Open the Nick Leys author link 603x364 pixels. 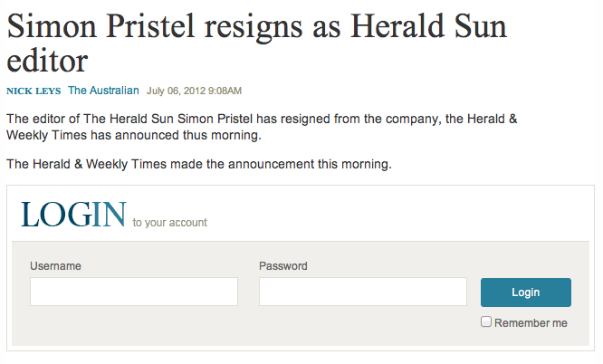(33, 91)
